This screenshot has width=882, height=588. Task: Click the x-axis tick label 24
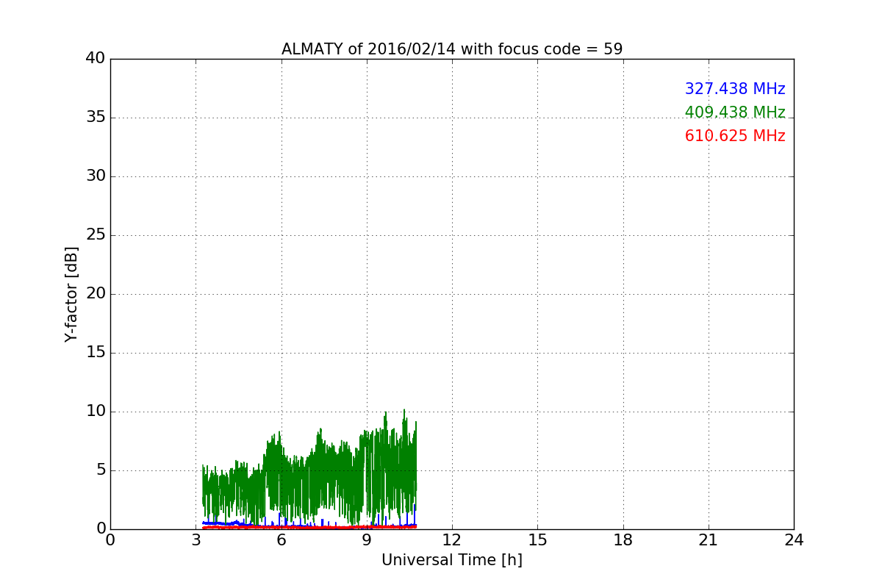pyautogui.click(x=794, y=539)
